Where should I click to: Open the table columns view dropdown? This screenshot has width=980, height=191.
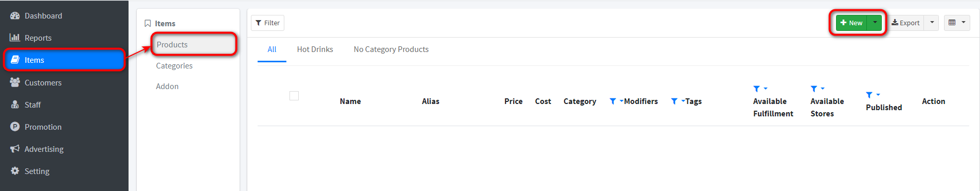[x=957, y=23]
